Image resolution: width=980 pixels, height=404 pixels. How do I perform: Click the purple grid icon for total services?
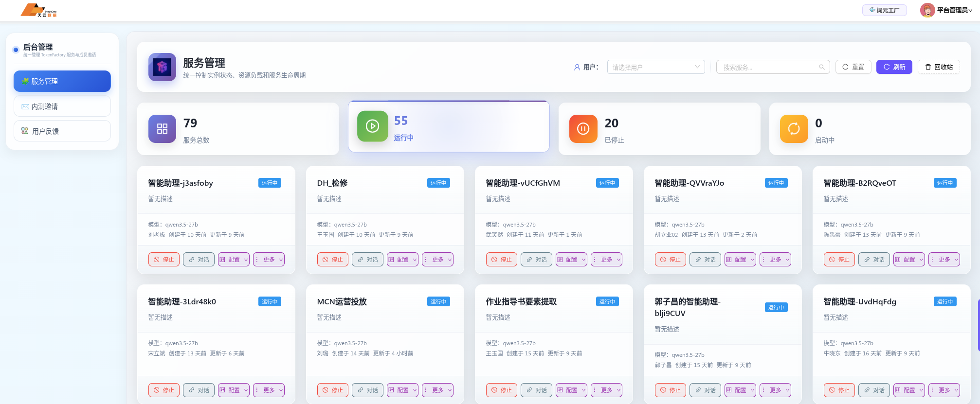pyautogui.click(x=162, y=129)
